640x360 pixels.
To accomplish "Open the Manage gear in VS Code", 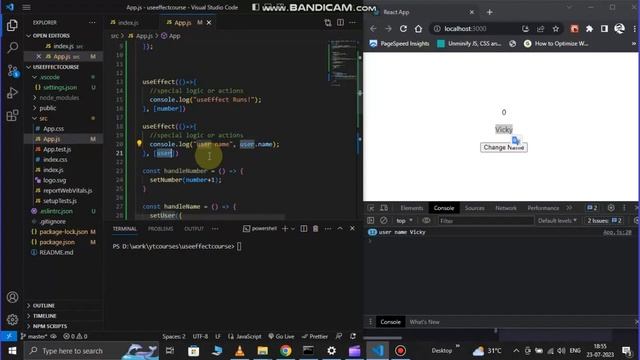I will click(x=12, y=319).
